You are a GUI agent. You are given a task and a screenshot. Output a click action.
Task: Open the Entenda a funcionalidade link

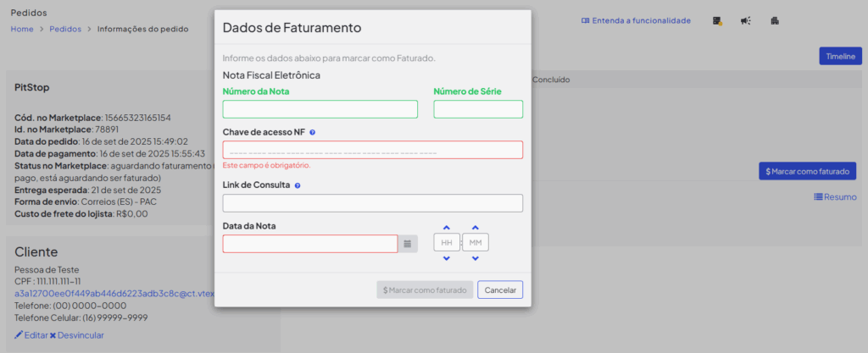[636, 20]
